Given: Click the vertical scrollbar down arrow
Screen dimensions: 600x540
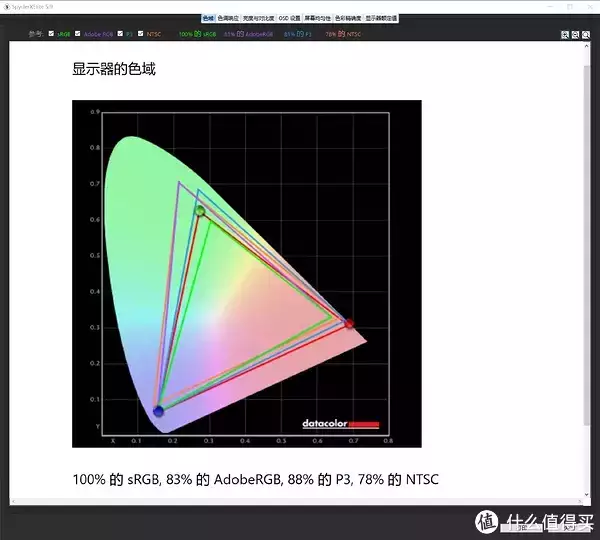Looking at the screenshot, I should tap(587, 494).
